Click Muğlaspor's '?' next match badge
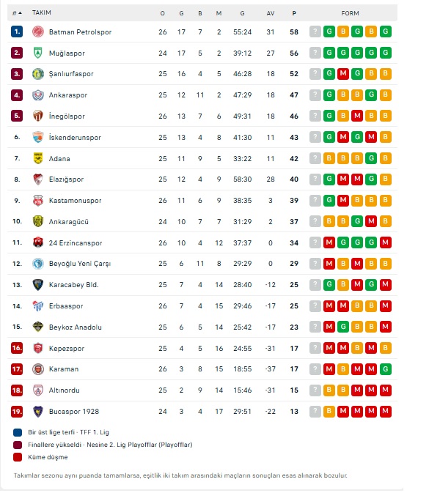The image size is (440, 504). pyautogui.click(x=315, y=53)
